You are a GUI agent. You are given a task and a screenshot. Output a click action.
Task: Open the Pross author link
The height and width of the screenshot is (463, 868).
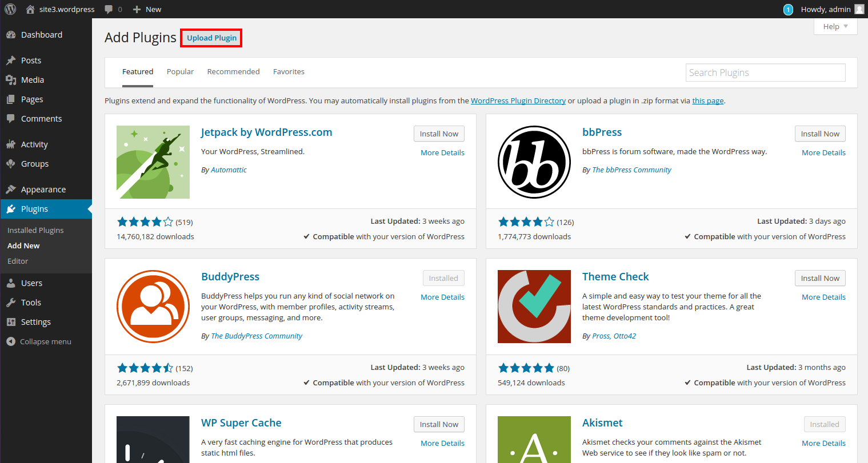(601, 336)
